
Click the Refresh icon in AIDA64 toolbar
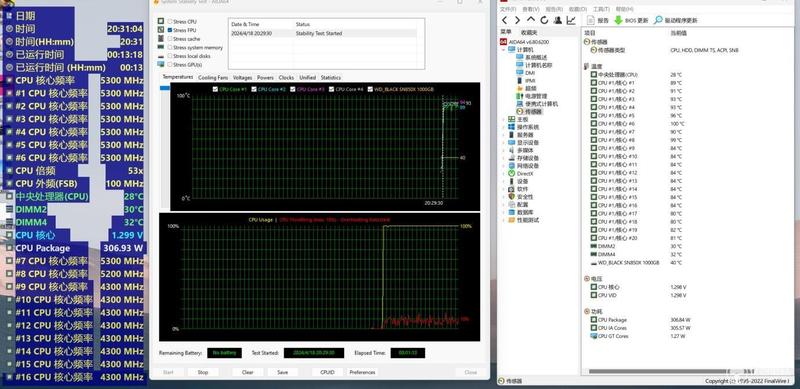pyautogui.click(x=544, y=20)
